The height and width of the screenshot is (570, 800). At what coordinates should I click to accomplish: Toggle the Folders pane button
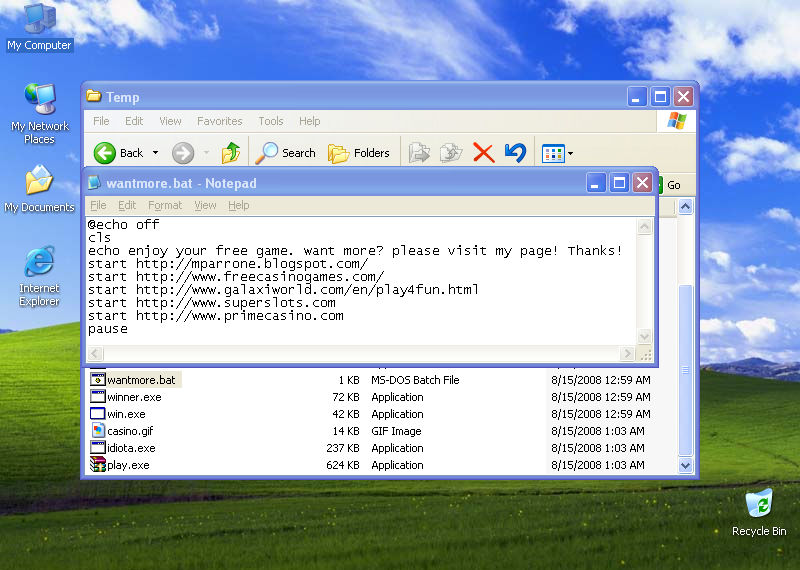(x=359, y=153)
